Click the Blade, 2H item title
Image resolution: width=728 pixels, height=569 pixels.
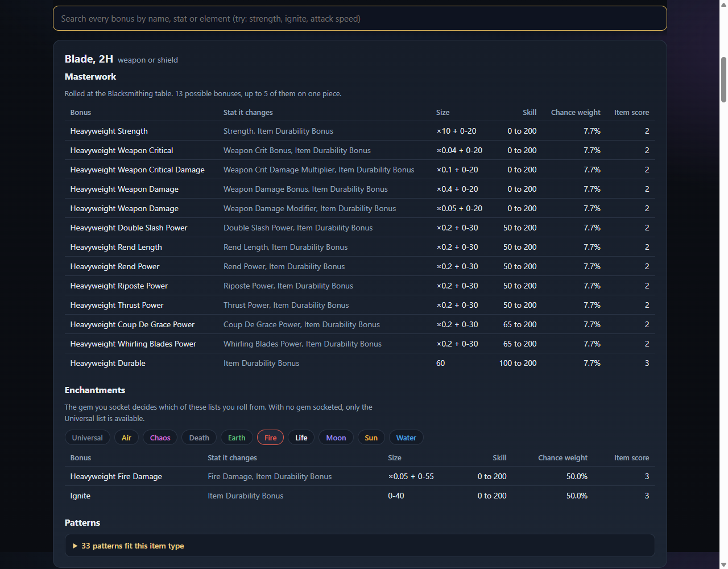click(x=89, y=59)
